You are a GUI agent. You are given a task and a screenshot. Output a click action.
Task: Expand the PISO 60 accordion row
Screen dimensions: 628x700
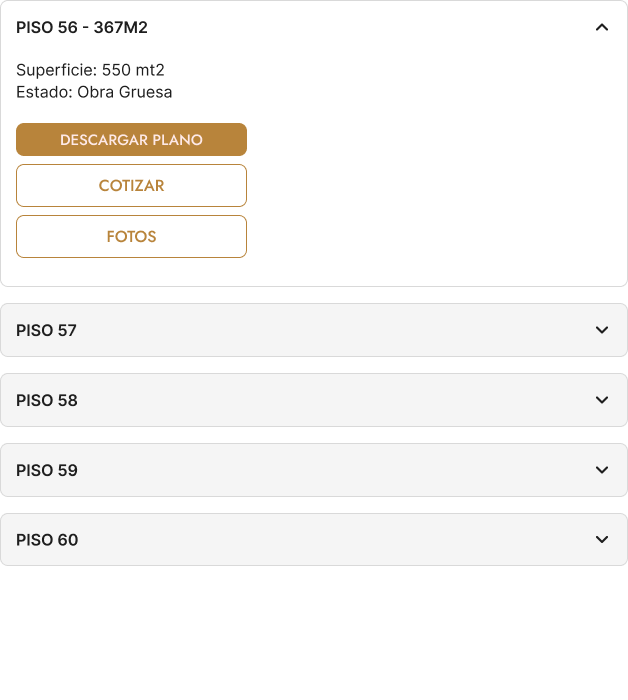pyautogui.click(x=314, y=540)
